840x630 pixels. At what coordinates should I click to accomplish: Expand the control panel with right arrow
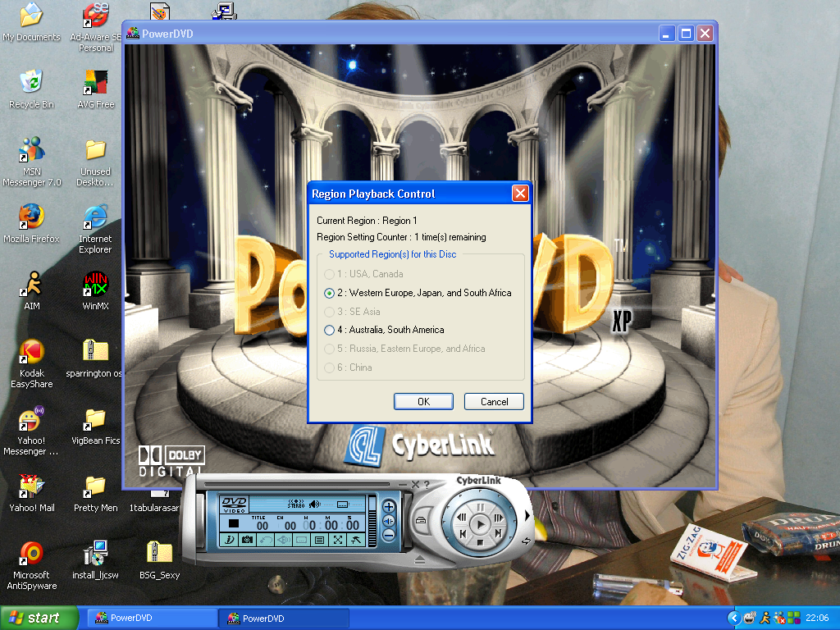click(x=527, y=515)
